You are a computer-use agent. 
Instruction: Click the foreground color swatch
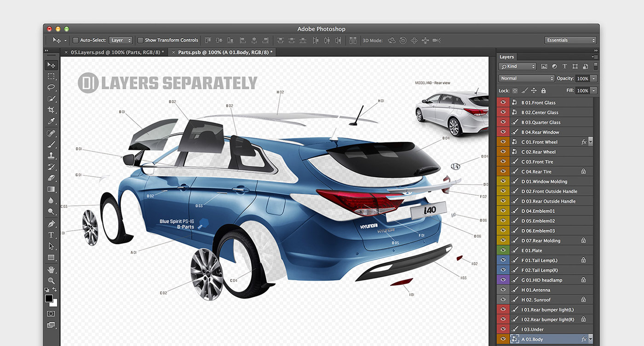click(x=49, y=299)
